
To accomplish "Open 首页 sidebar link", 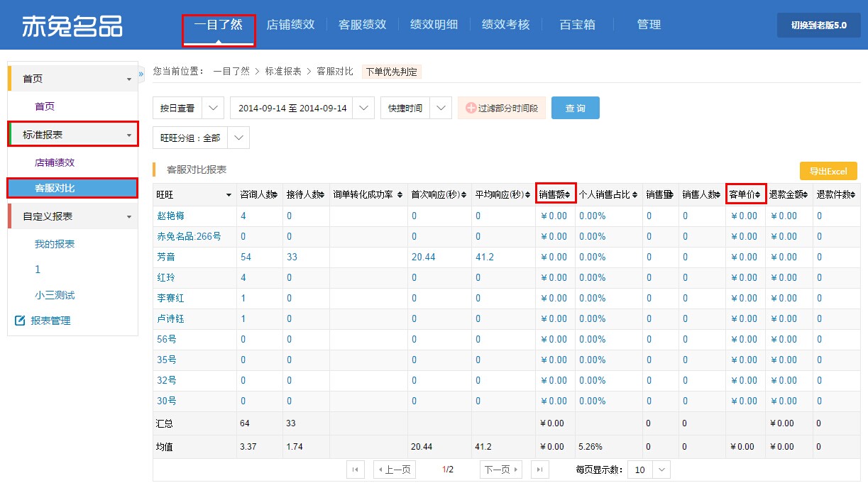I will tap(45, 106).
